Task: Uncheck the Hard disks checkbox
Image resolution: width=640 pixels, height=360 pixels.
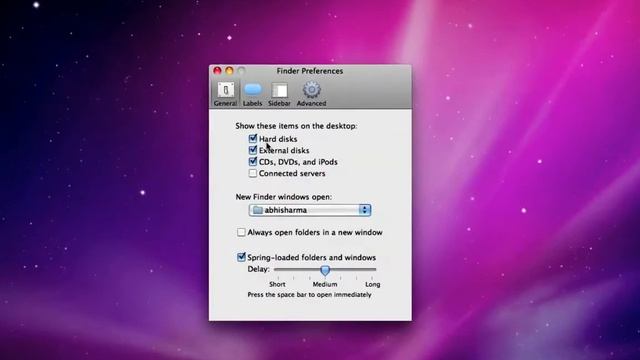Action: click(253, 139)
